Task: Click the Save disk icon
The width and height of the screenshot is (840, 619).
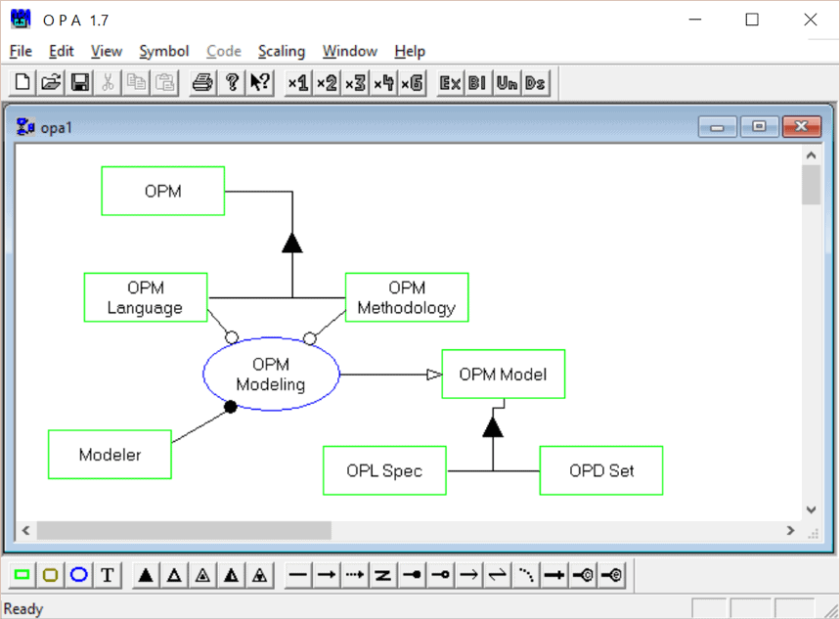Action: coord(79,83)
